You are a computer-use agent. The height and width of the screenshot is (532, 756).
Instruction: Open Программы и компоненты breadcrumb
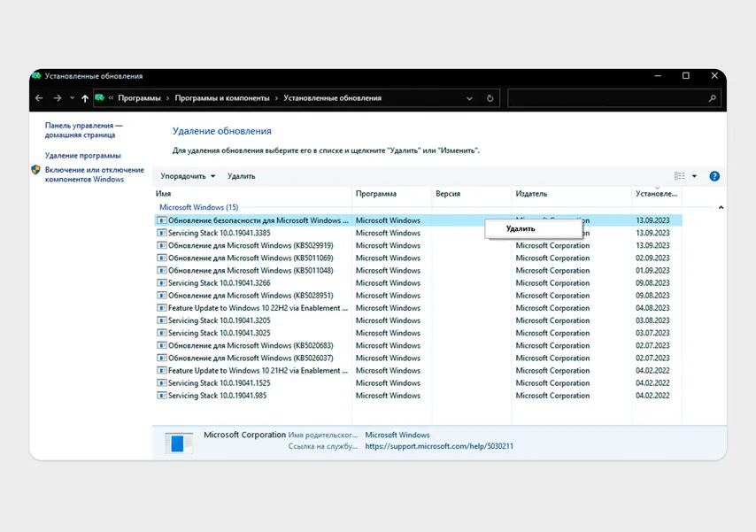point(222,98)
